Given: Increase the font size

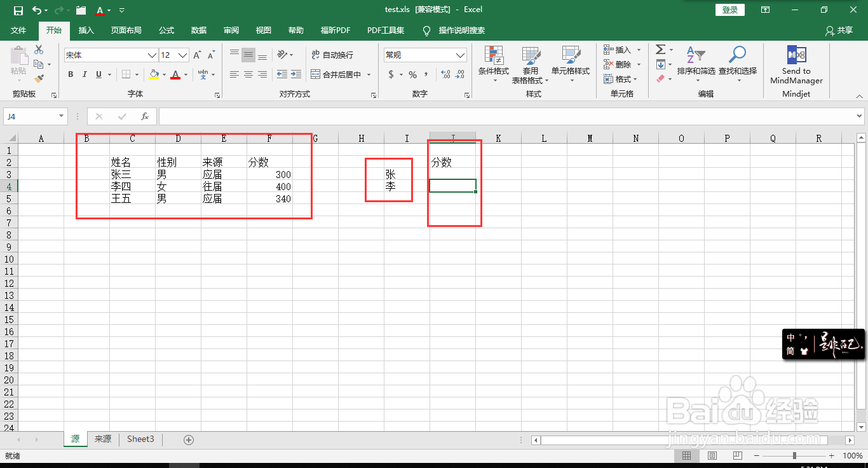Looking at the screenshot, I should 198,55.
